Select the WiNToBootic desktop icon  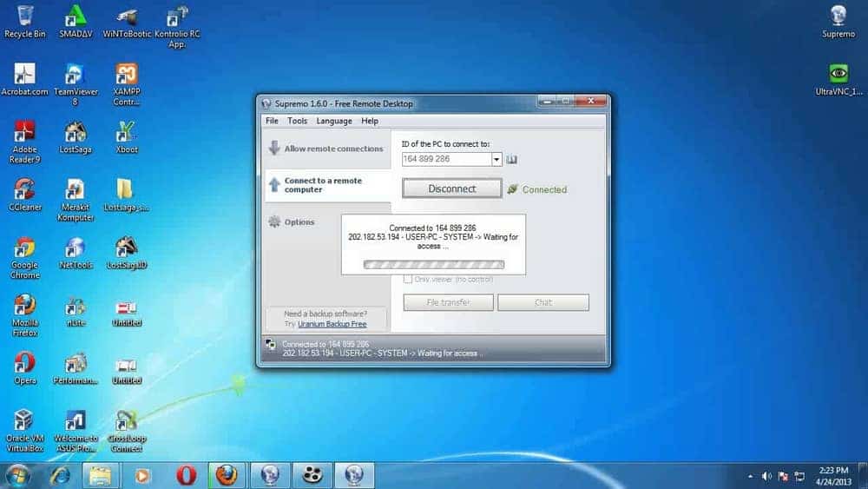(127, 21)
